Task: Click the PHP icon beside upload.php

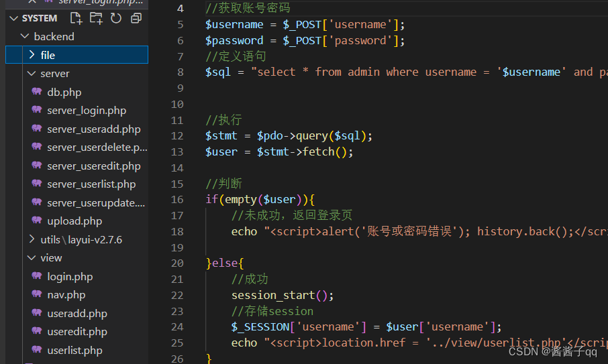Action: click(x=37, y=221)
